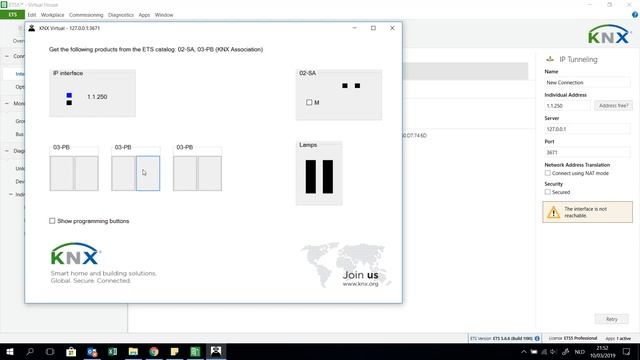Open the Edit menu
Image resolution: width=640 pixels, height=360 pixels.
[x=32, y=15]
